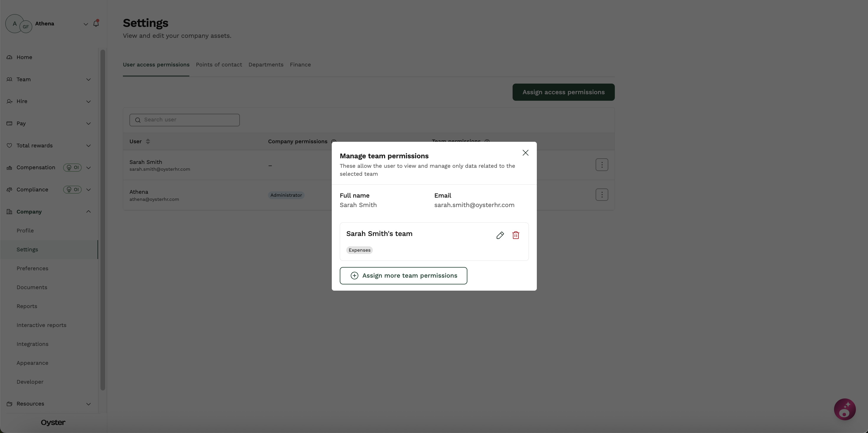Click the Company building icon
The width and height of the screenshot is (868, 433).
pos(9,211)
